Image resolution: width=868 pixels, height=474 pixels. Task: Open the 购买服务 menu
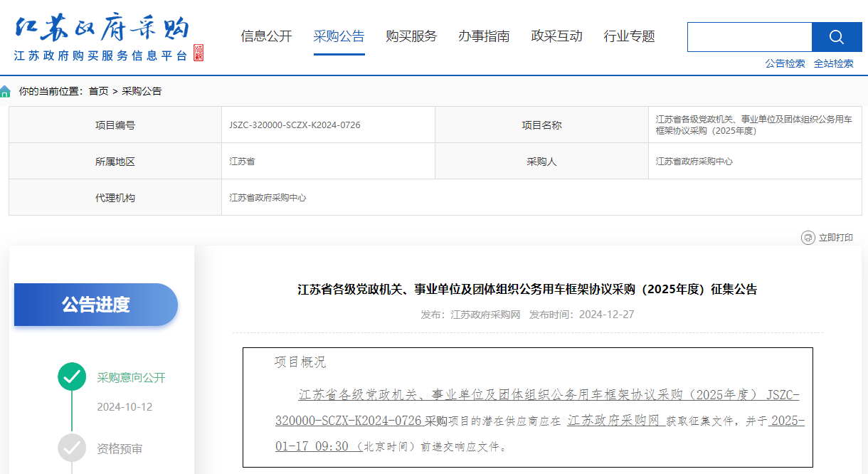[411, 36]
